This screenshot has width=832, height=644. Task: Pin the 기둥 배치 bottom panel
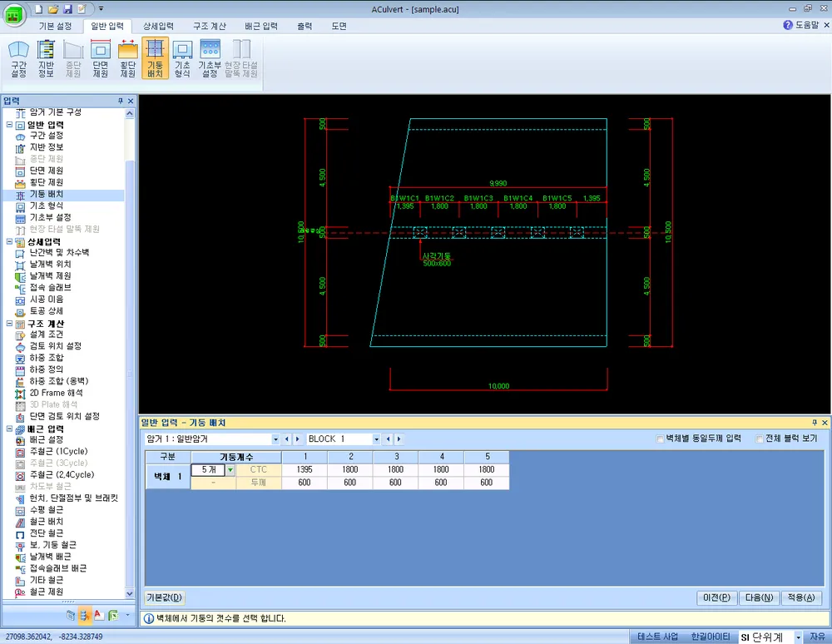click(x=815, y=423)
